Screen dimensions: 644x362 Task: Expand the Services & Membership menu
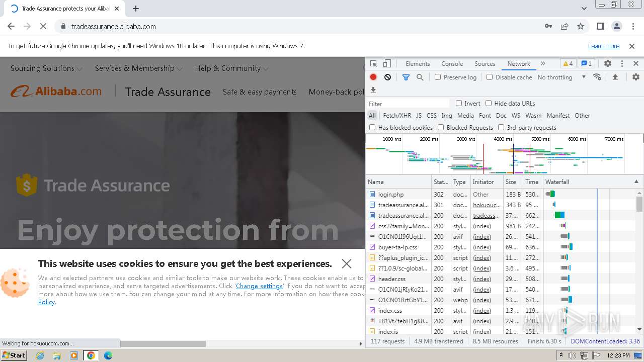pos(138,68)
